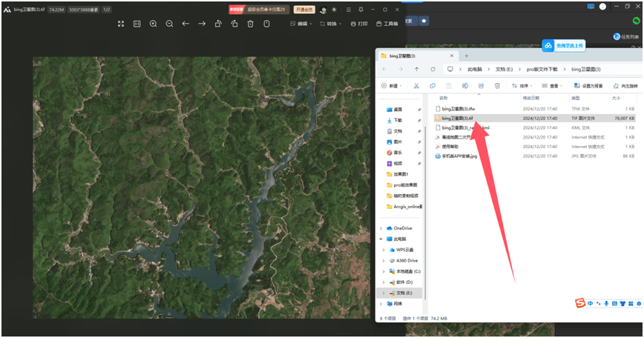
Task: Click the 拖拽至此上传 cloud upload widget
Action: coord(564,45)
